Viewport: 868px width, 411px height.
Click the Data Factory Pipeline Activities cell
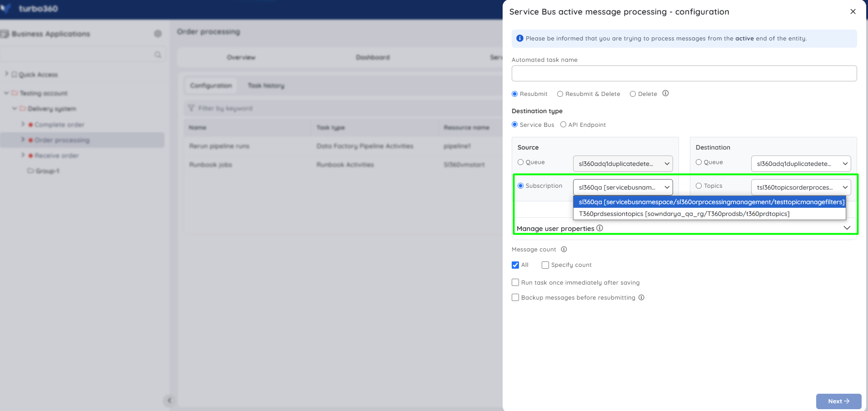[x=365, y=146]
